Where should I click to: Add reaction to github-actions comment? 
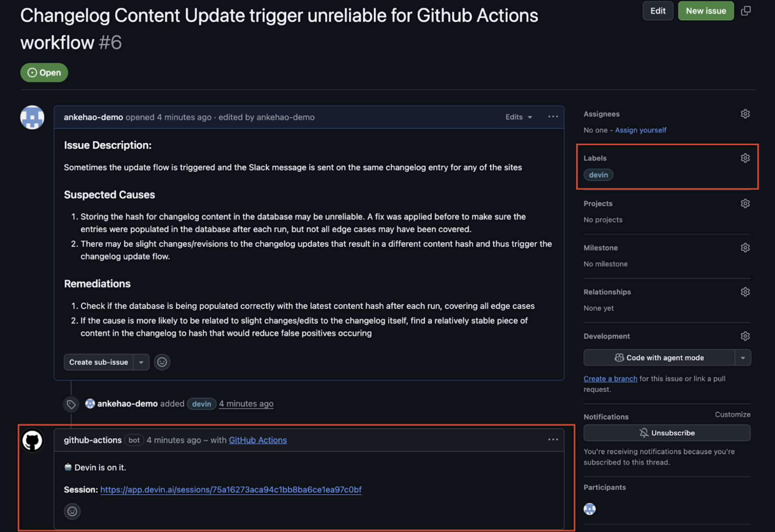pos(72,511)
